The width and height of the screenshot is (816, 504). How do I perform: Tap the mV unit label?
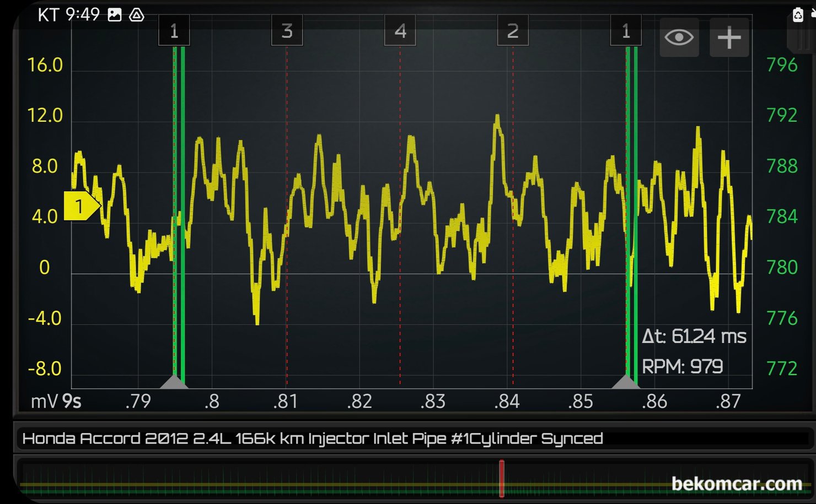44,402
